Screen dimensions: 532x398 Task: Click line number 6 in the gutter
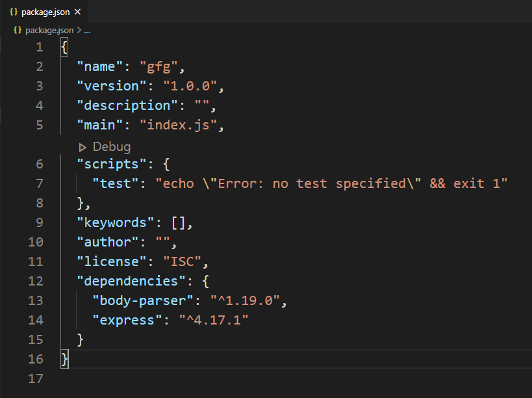(x=40, y=164)
